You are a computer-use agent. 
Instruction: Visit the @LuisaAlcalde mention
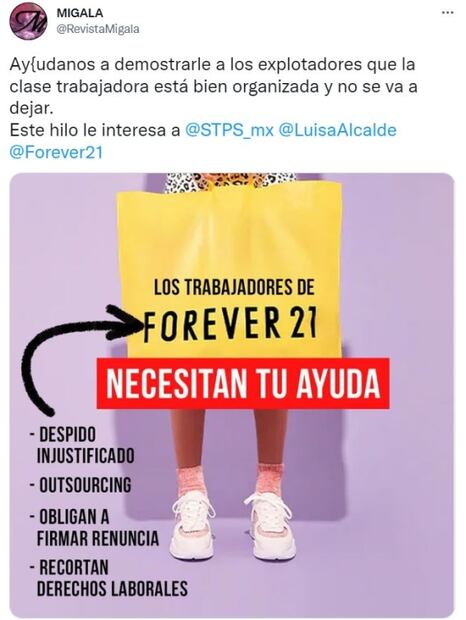click(x=338, y=130)
